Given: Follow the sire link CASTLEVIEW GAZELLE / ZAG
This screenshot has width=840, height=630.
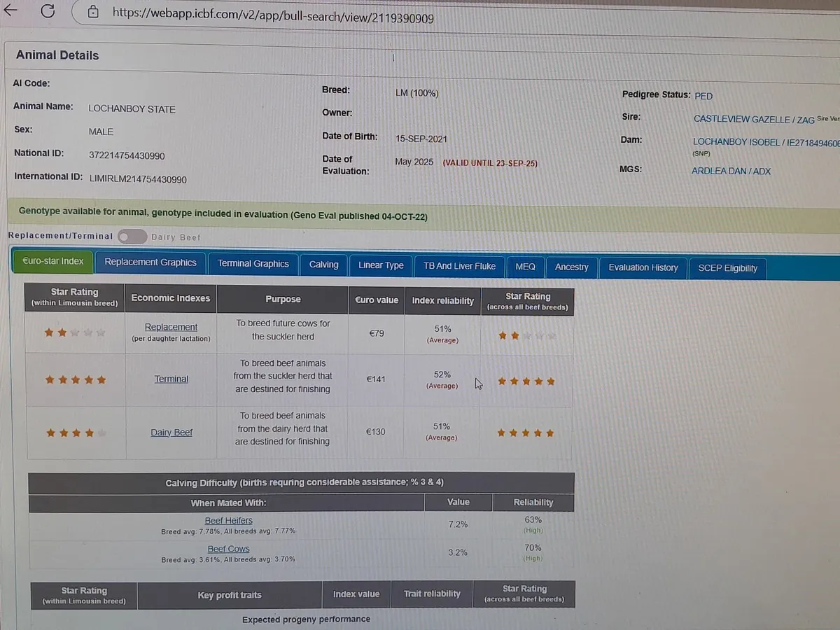Looking at the screenshot, I should click(x=754, y=120).
